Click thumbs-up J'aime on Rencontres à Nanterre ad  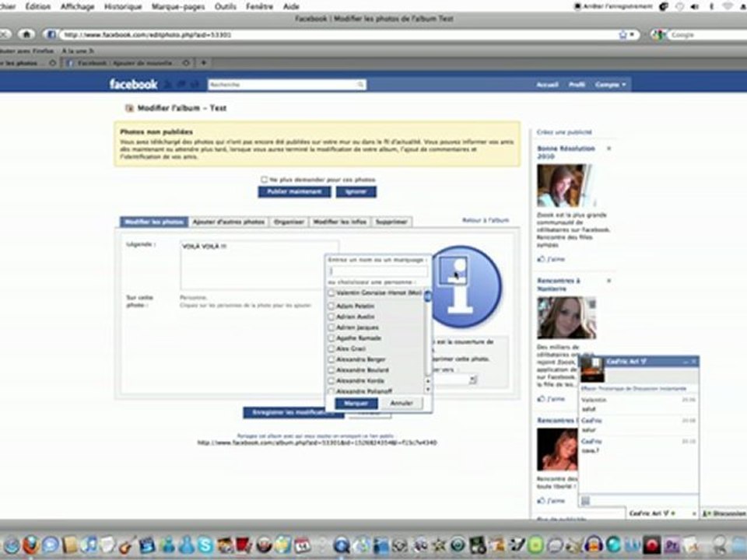pos(551,398)
